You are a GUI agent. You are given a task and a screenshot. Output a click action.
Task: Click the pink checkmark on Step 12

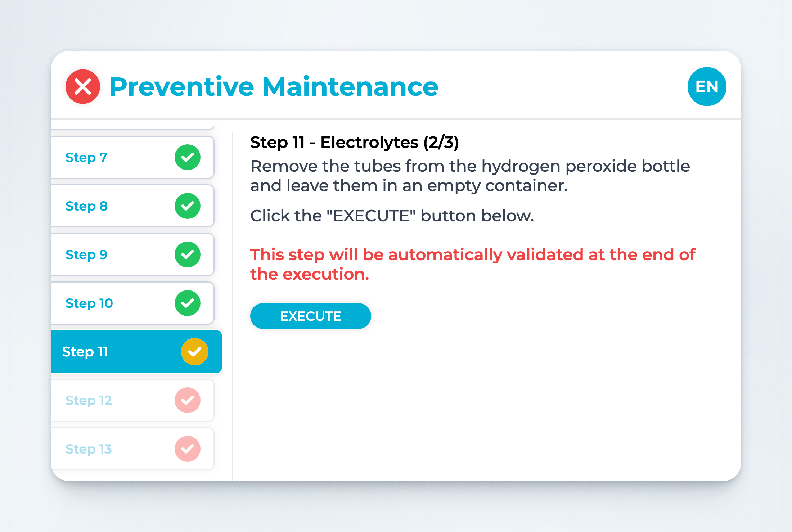click(187, 400)
